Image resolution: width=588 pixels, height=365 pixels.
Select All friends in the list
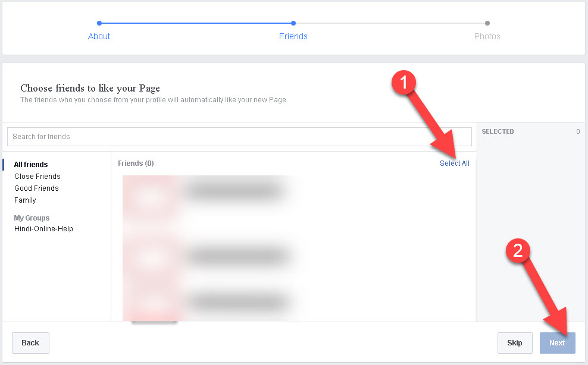tap(30, 165)
